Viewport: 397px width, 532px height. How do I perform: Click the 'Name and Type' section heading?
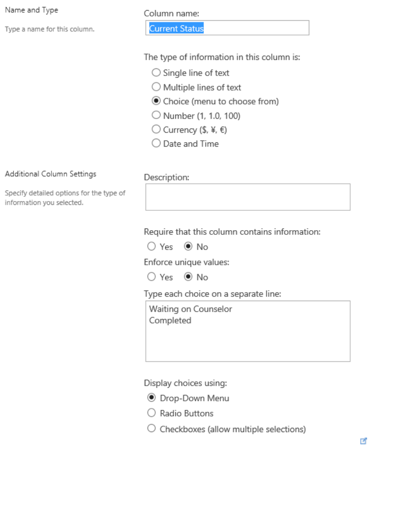click(x=32, y=10)
